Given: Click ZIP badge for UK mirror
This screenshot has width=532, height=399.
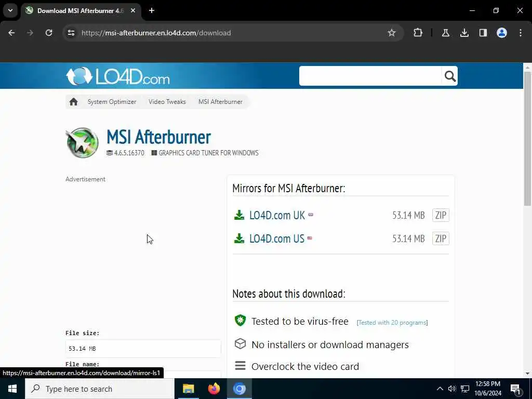Looking at the screenshot, I should pos(441,215).
